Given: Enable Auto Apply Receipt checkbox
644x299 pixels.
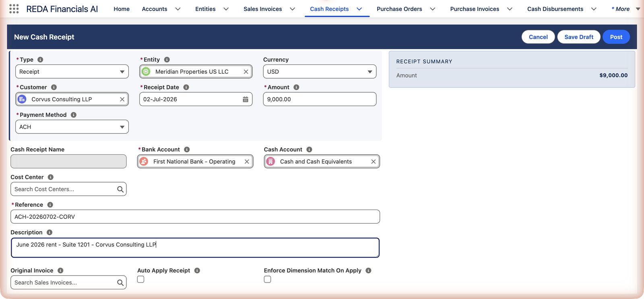Looking at the screenshot, I should pyautogui.click(x=140, y=279).
